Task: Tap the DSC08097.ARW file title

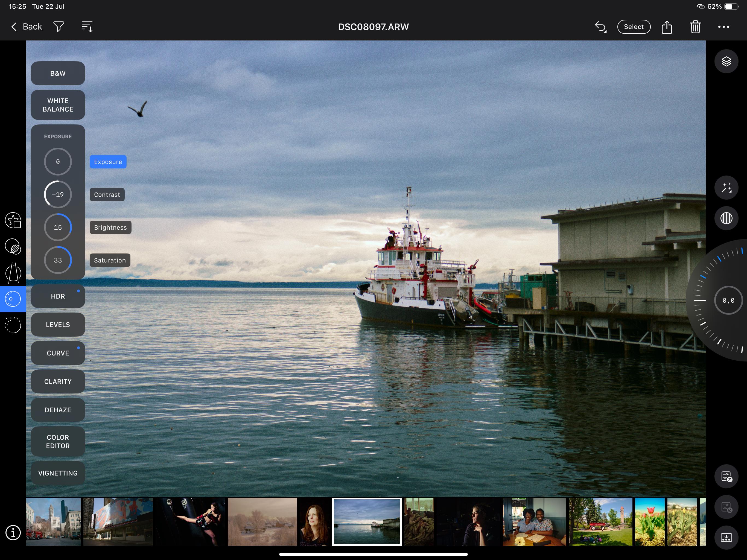Action: [373, 27]
